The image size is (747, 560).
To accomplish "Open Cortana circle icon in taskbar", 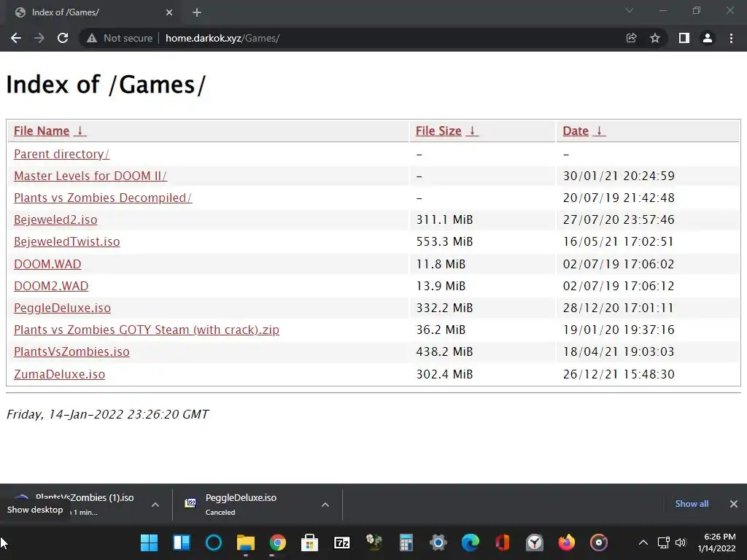I will [x=214, y=542].
